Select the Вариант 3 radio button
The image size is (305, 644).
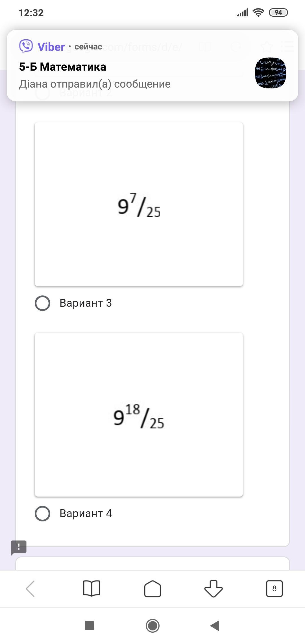coord(42,303)
